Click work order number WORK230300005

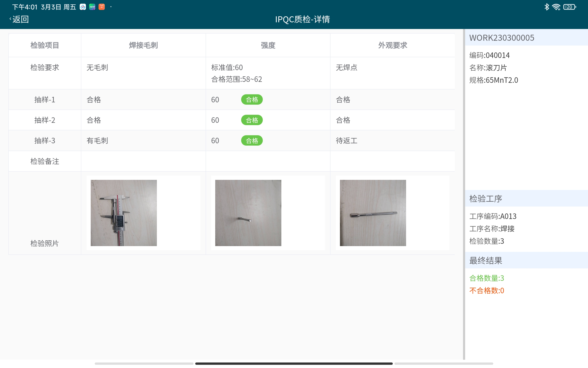[502, 38]
